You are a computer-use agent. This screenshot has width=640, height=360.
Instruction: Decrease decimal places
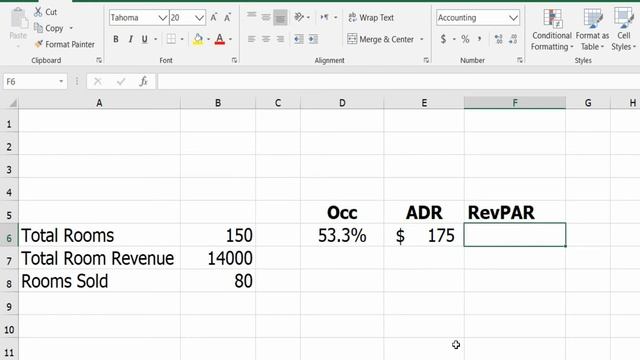click(513, 39)
